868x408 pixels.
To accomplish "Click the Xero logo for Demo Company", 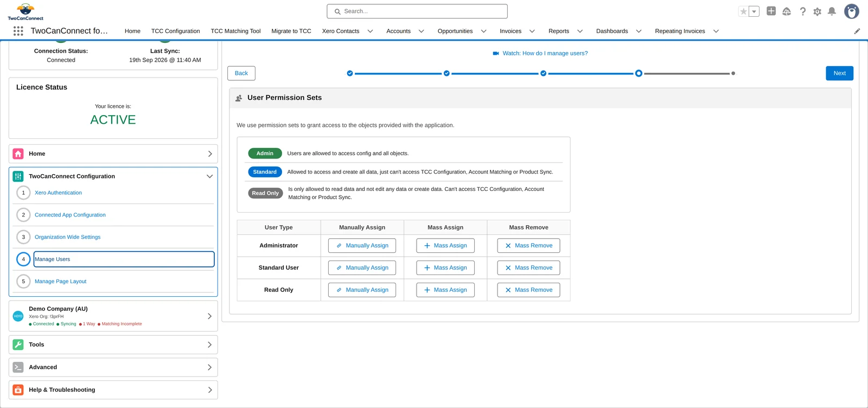I will pos(18,316).
